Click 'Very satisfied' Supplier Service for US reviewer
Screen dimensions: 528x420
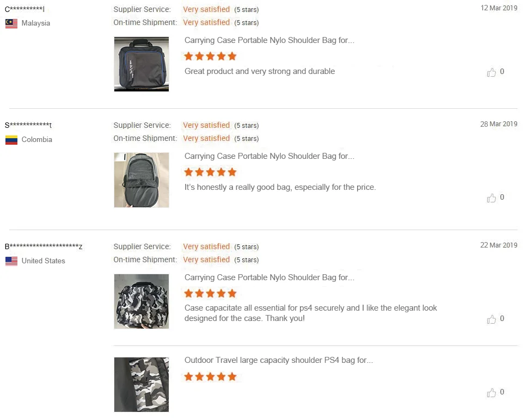pyautogui.click(x=206, y=246)
